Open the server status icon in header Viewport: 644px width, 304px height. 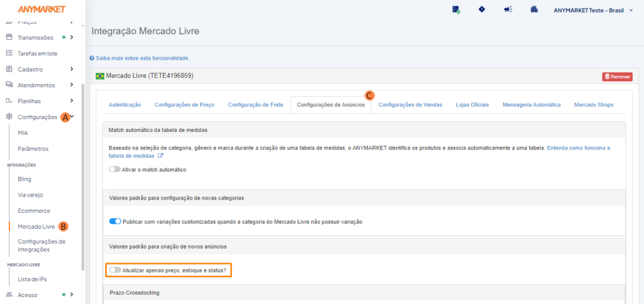click(x=456, y=10)
